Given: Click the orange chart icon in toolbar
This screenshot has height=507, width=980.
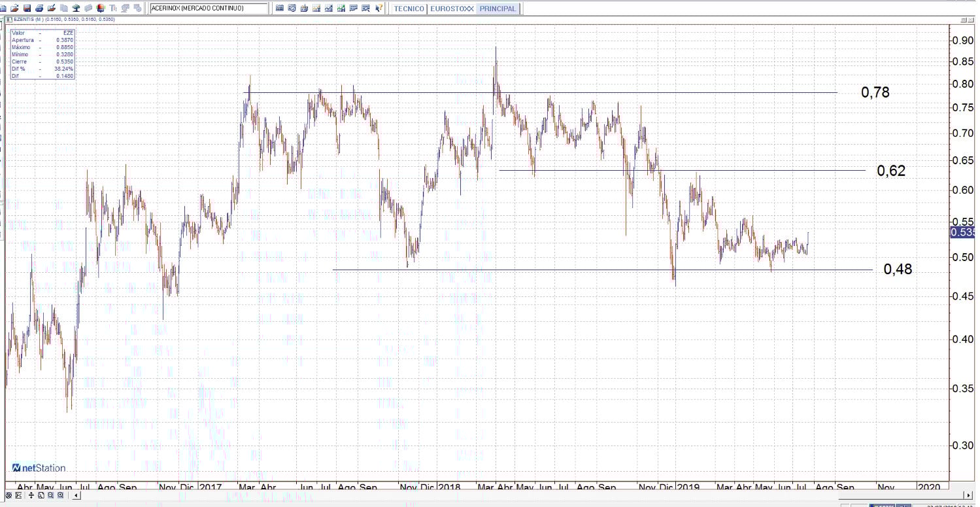Looking at the screenshot, I should pyautogui.click(x=316, y=9).
